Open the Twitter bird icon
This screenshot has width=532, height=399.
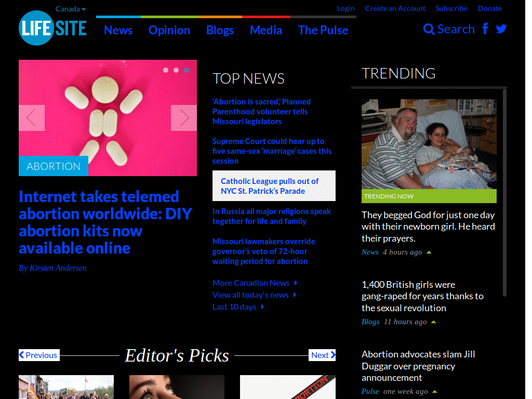(501, 29)
